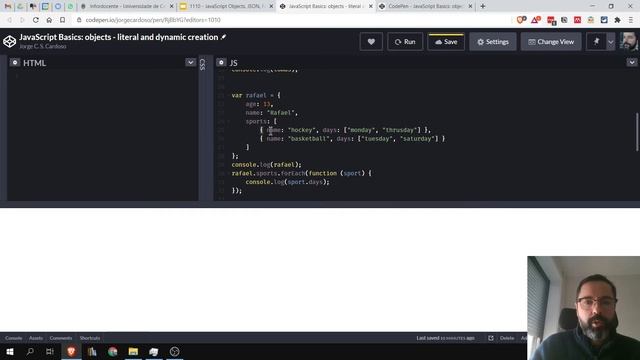Bookmark this page
The width and height of the screenshot is (640, 360).
62,20
